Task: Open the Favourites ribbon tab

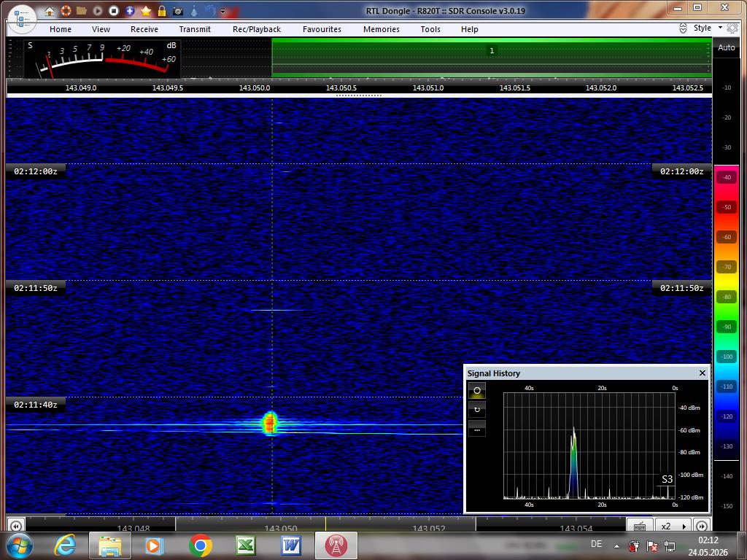Action: pyautogui.click(x=322, y=29)
